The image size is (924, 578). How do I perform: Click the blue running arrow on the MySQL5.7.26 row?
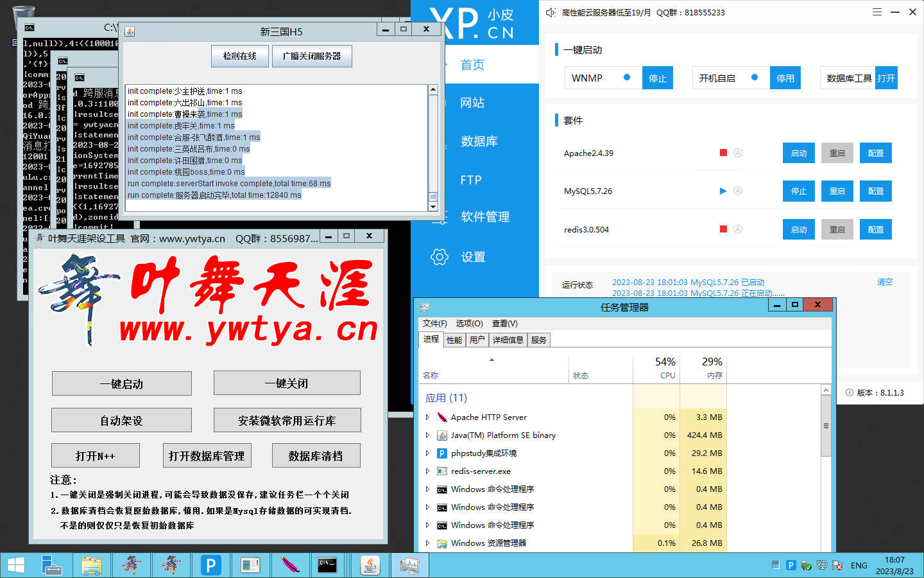(723, 191)
